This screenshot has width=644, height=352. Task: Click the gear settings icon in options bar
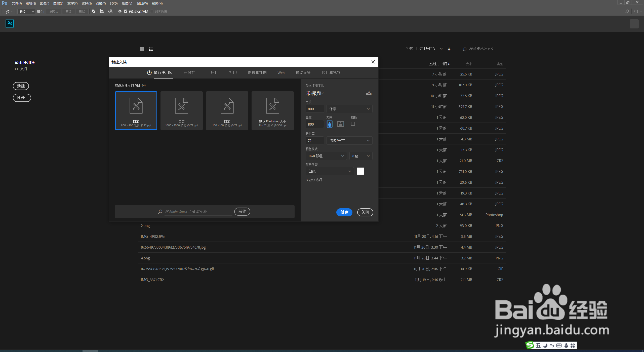coord(120,12)
